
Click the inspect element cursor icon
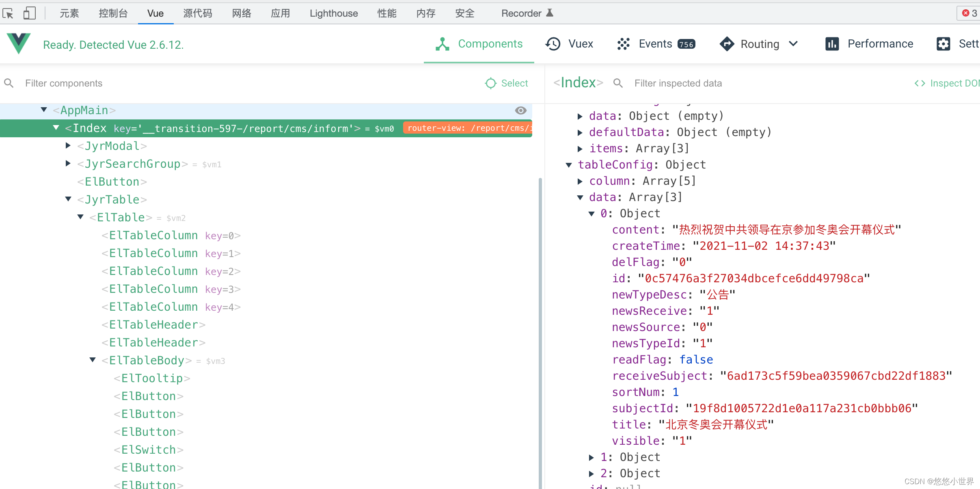(x=8, y=13)
